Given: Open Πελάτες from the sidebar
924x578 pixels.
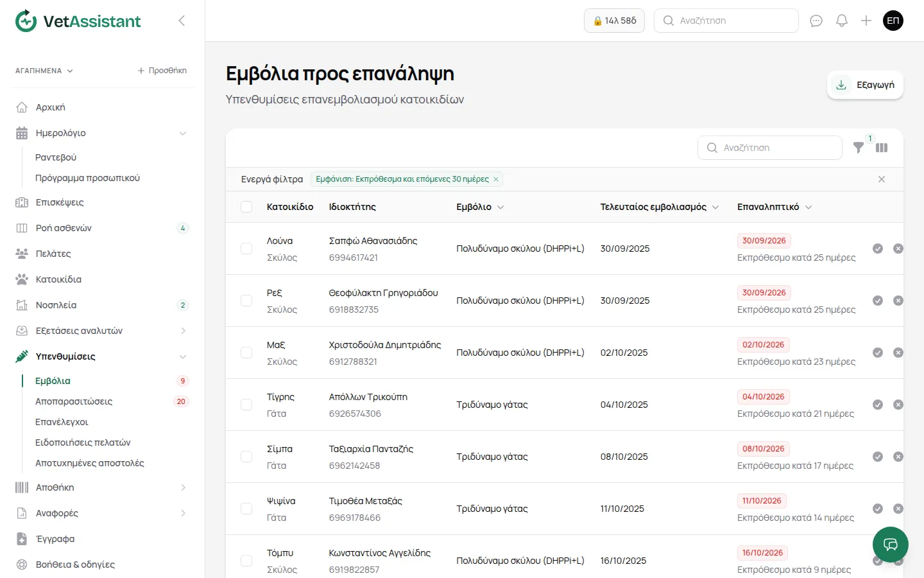Looking at the screenshot, I should tap(53, 254).
